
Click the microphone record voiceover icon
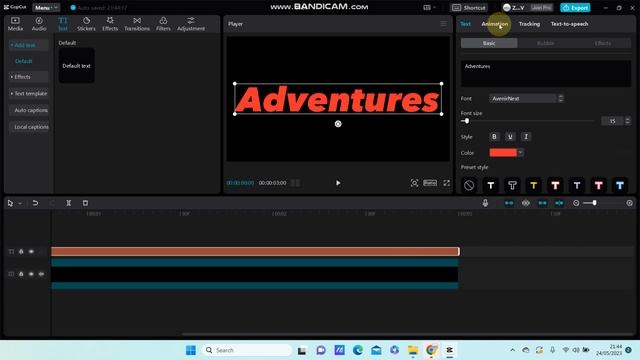point(485,203)
